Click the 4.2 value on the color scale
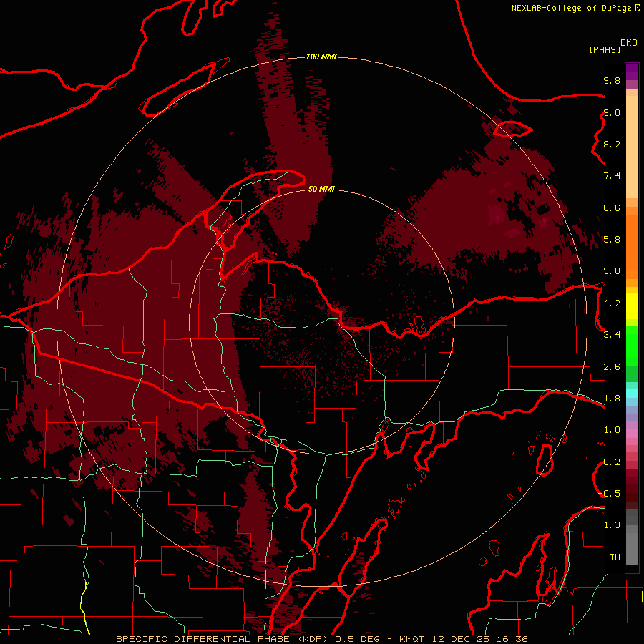Image resolution: width=644 pixels, height=644 pixels. click(612, 303)
